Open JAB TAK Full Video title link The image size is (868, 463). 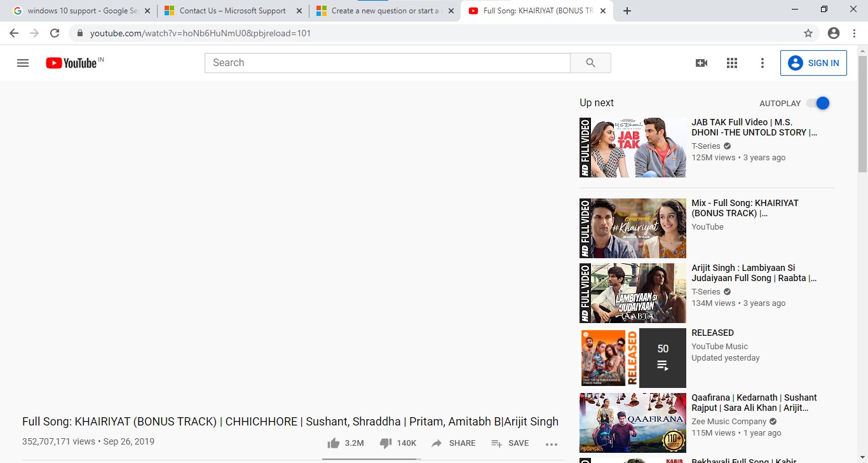tap(754, 127)
